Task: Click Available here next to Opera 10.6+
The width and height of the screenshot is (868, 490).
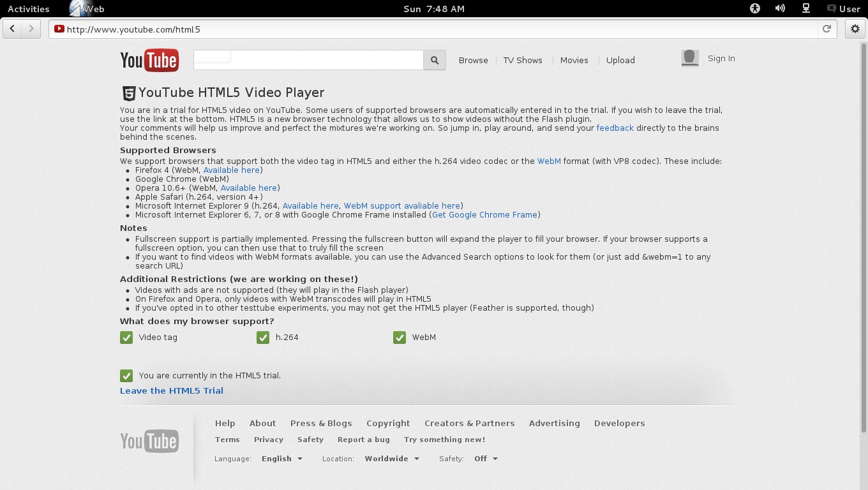Action: click(249, 188)
